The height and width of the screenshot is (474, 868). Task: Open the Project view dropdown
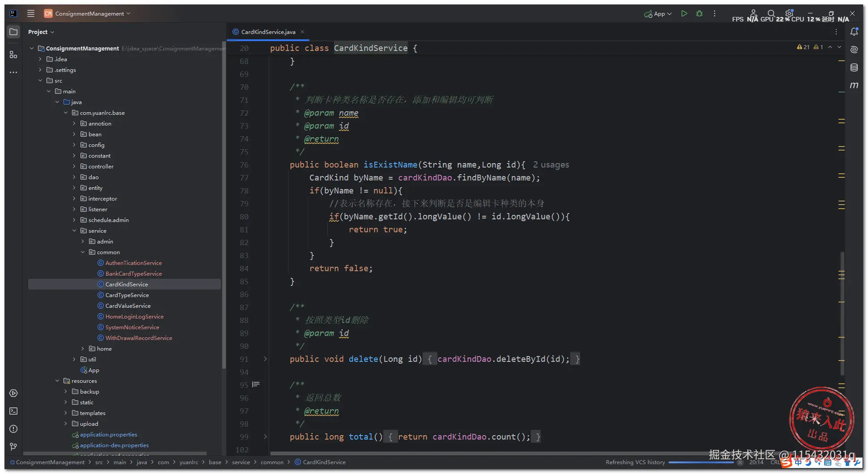[41, 32]
